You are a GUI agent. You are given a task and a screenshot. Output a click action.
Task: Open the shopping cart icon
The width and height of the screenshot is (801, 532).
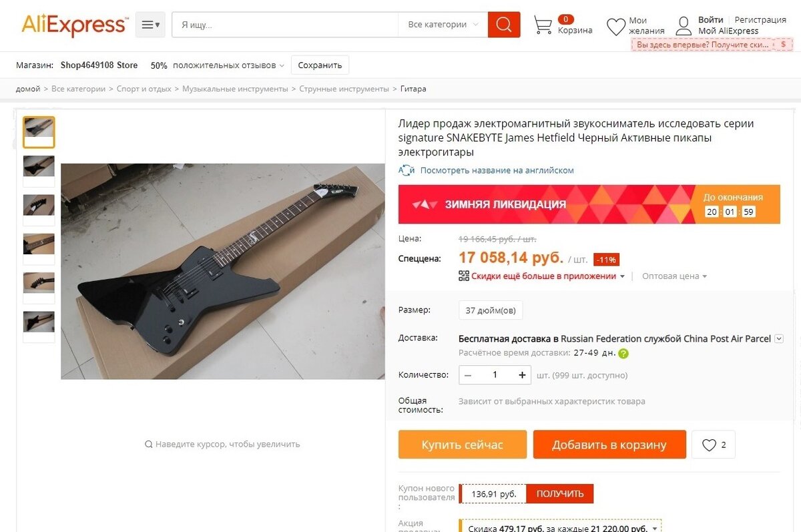click(543, 25)
